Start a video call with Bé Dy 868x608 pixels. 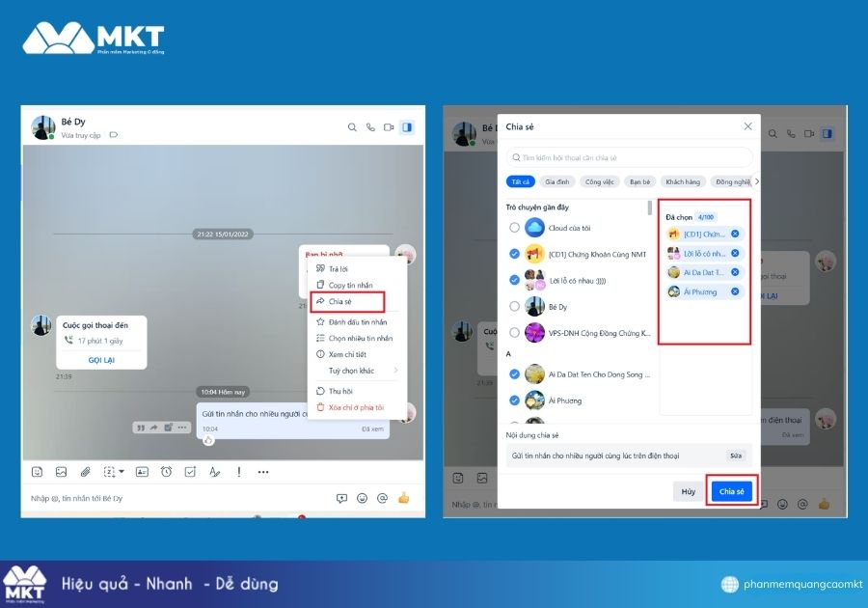tap(389, 127)
